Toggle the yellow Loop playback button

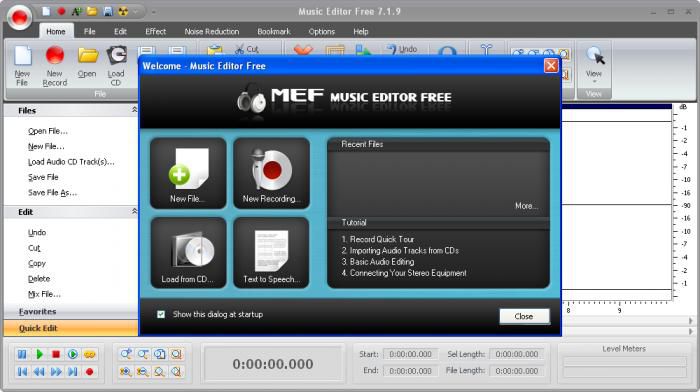click(90, 354)
